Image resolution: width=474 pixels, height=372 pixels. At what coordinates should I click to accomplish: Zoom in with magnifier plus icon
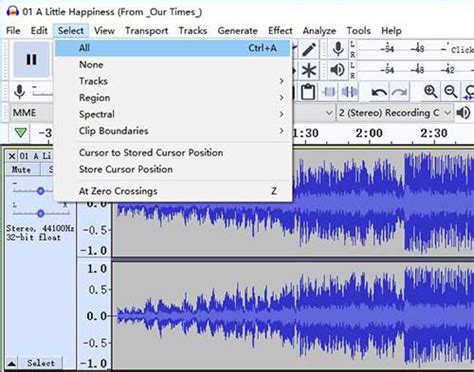click(x=430, y=91)
